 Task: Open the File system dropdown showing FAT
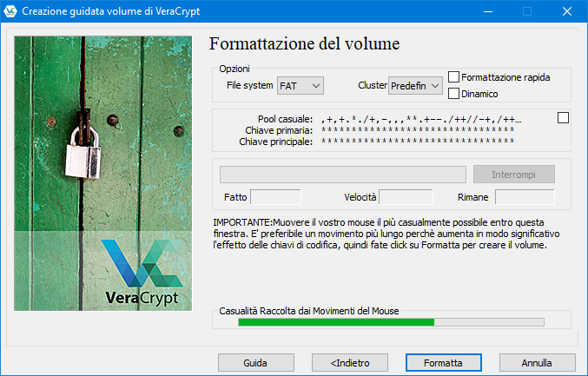(x=300, y=86)
